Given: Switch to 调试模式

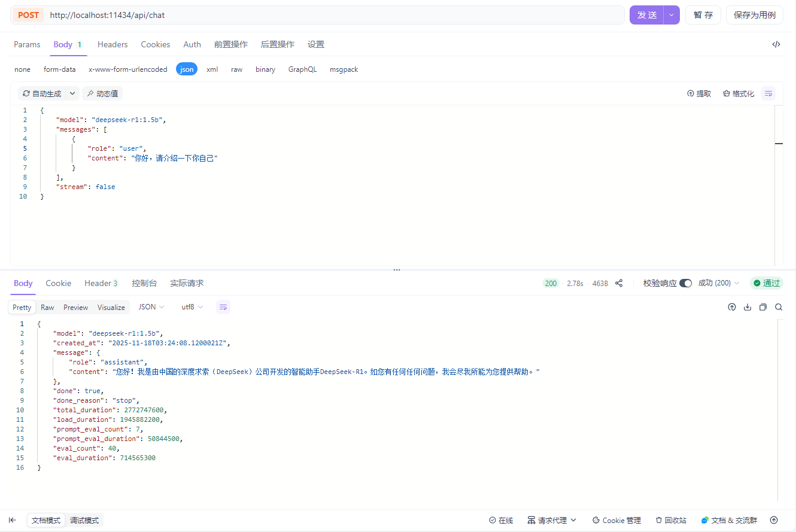Looking at the screenshot, I should pos(84,520).
